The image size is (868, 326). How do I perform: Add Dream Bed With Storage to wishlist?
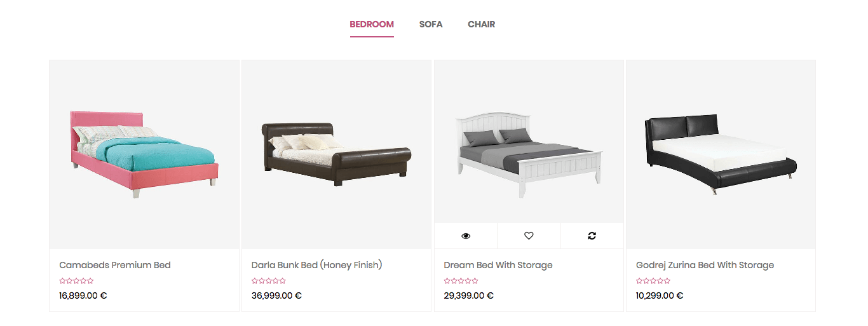pyautogui.click(x=529, y=236)
